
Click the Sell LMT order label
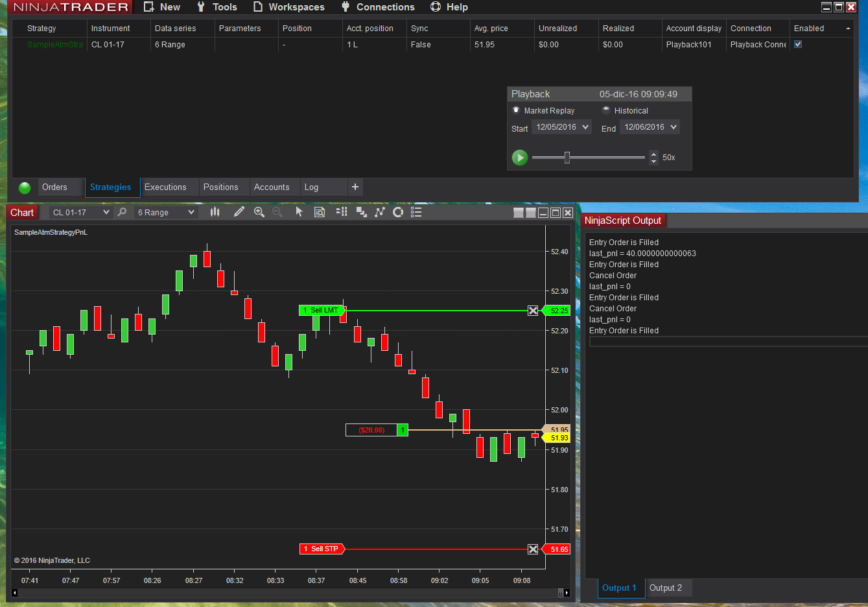pos(322,311)
